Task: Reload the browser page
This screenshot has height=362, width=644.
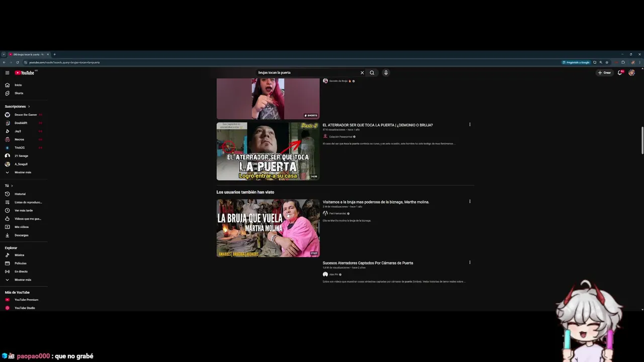Action: coord(18,62)
